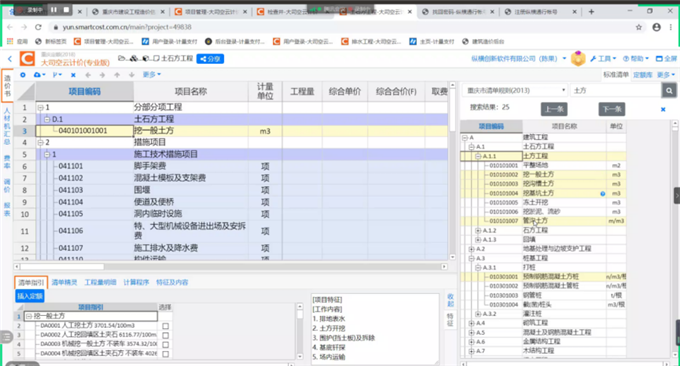This screenshot has width=680, height=366.
Task: Click the right arrow indent icon
Action: click(x=102, y=75)
